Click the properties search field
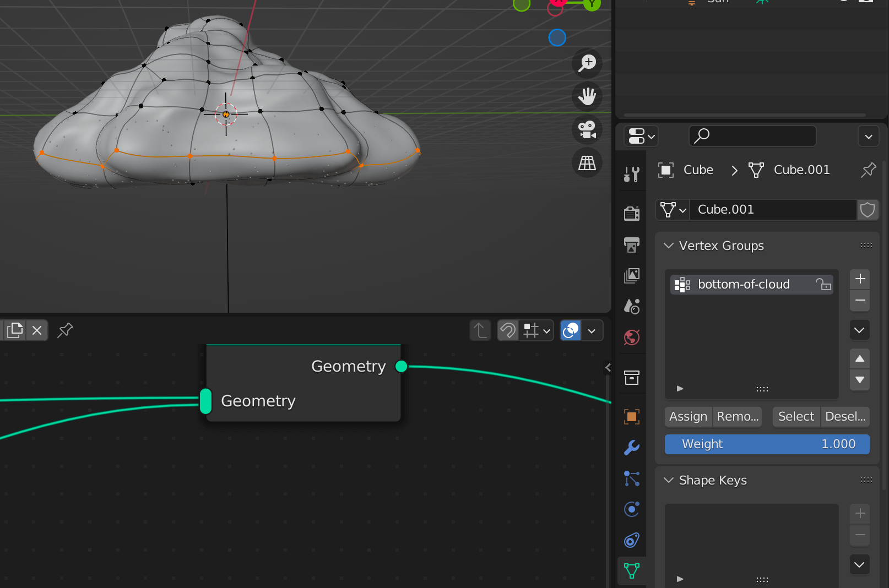 pos(752,136)
